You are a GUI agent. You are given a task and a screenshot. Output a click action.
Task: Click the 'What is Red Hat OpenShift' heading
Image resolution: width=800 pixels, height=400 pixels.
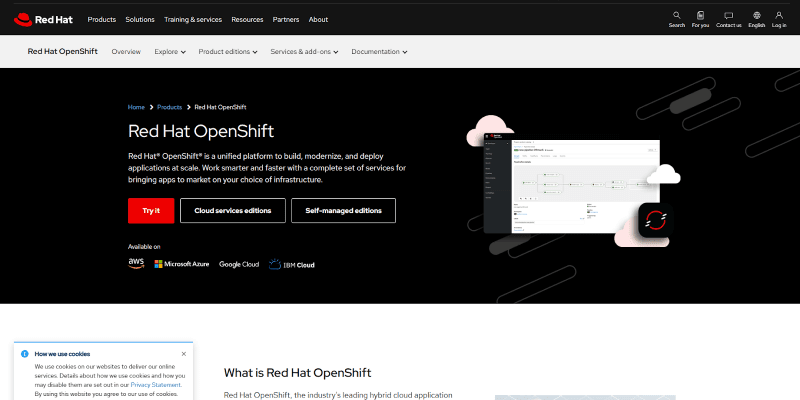[x=297, y=372]
